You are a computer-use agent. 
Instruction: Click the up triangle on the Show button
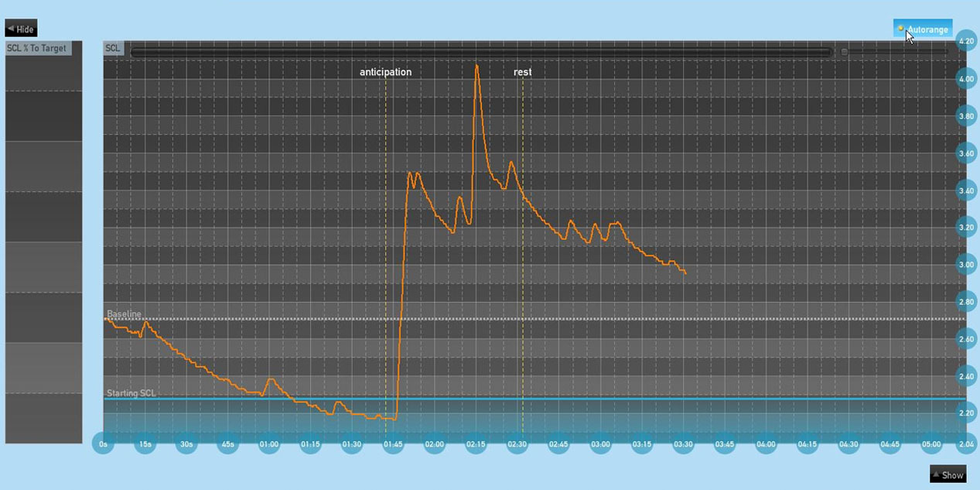coord(938,473)
